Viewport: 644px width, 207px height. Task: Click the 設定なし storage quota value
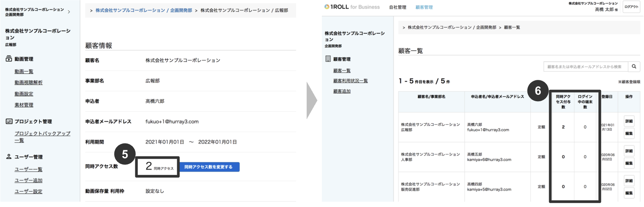pyautogui.click(x=155, y=191)
